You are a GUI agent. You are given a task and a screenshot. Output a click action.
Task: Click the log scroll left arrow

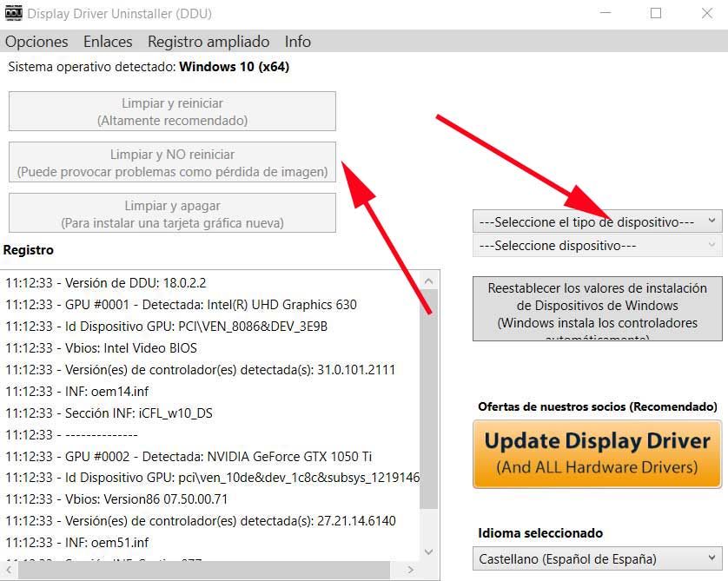pos(9,570)
